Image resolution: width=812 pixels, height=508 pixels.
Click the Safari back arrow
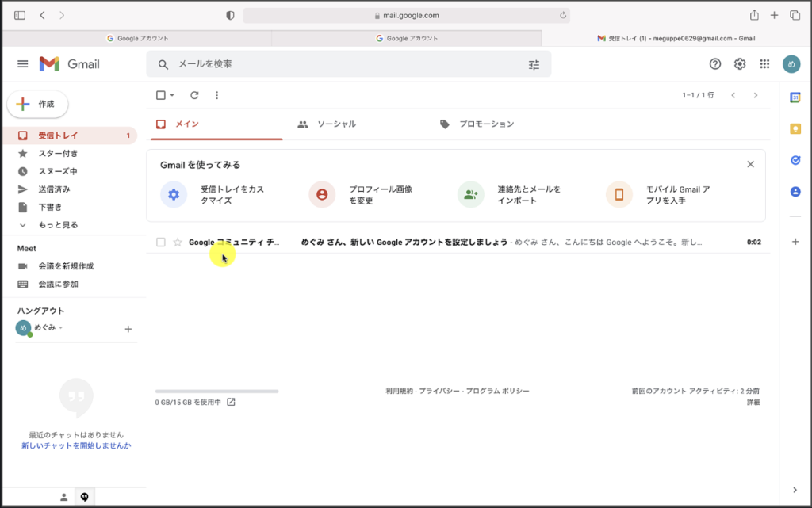tap(43, 16)
